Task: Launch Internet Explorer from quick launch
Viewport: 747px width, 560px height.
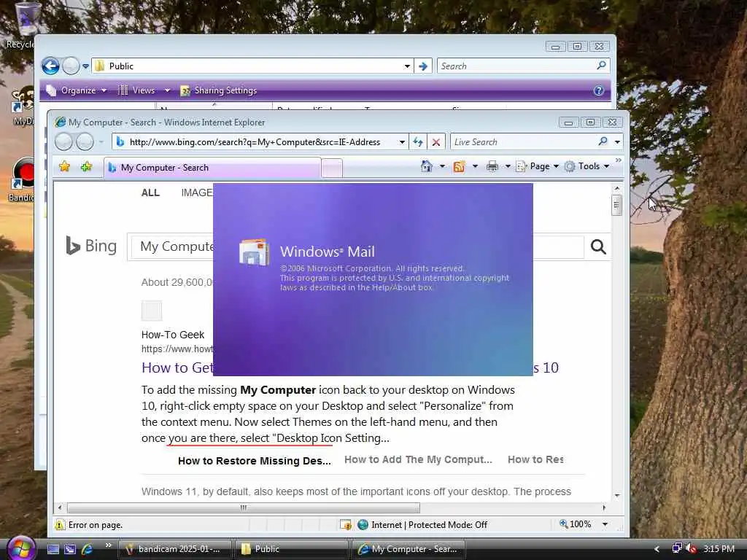Action: (88, 549)
